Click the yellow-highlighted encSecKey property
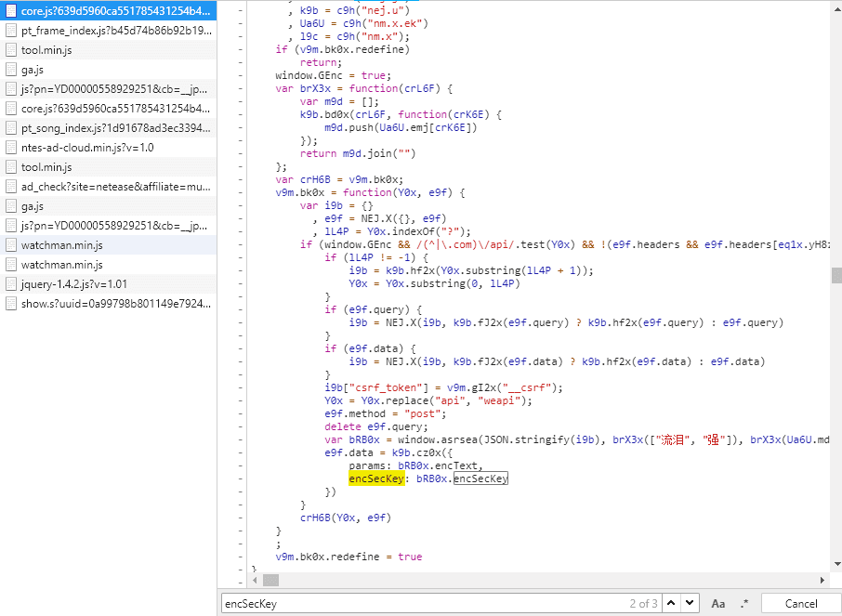 point(376,478)
